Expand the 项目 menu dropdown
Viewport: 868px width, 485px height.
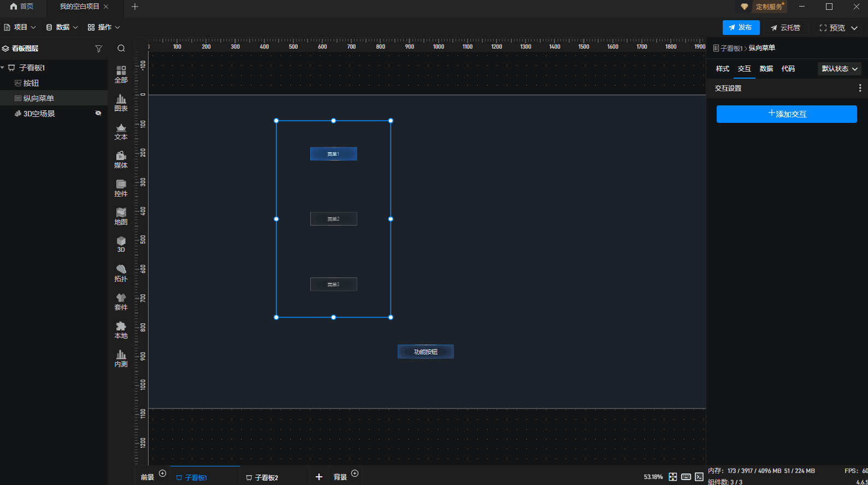click(20, 27)
